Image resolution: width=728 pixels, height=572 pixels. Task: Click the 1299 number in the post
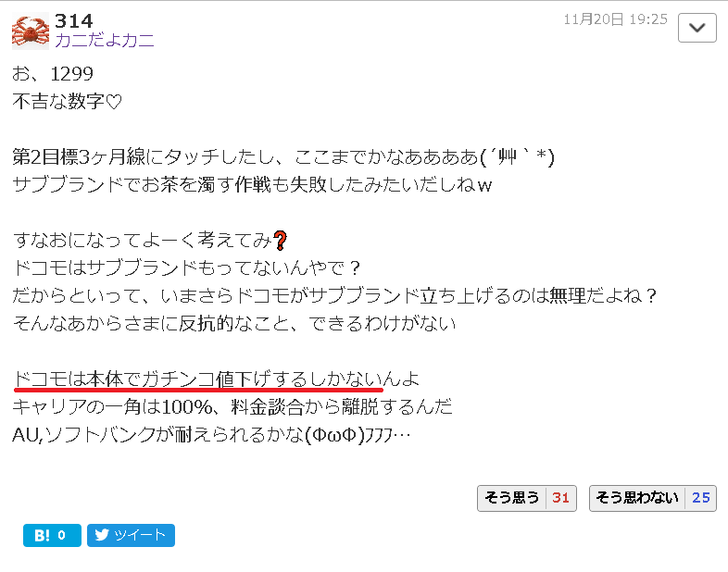71,74
